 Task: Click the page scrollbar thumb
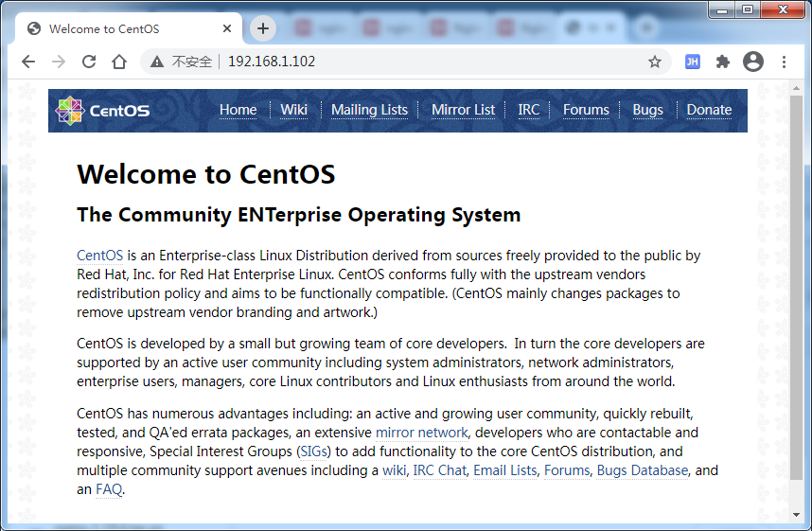pyautogui.click(x=796, y=287)
